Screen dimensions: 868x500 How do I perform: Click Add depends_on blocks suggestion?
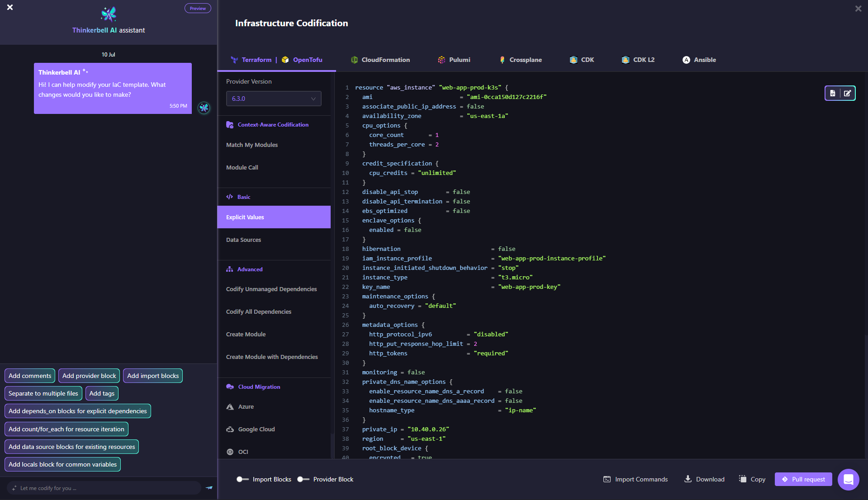click(x=78, y=411)
